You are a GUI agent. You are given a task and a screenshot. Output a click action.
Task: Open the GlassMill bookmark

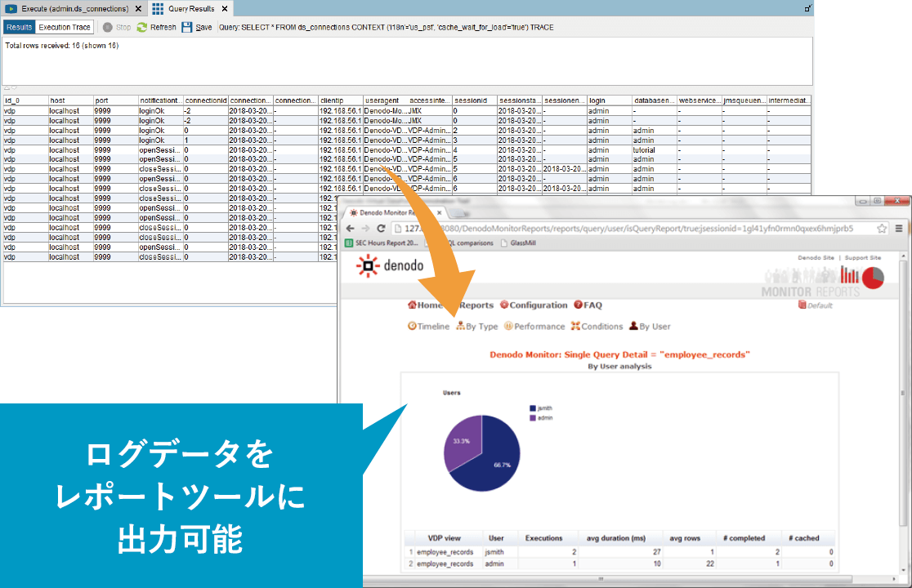tap(518, 243)
